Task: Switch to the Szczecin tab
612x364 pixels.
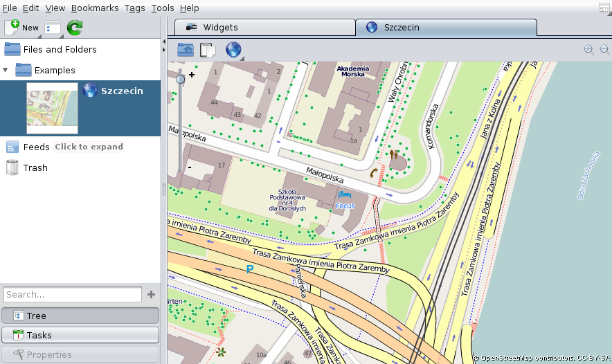Action: [446, 27]
